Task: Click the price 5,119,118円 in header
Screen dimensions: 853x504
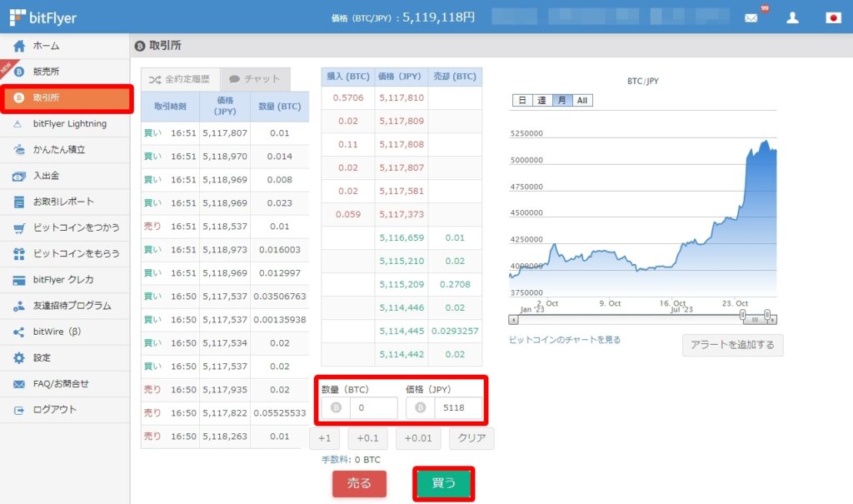Action: click(x=438, y=17)
